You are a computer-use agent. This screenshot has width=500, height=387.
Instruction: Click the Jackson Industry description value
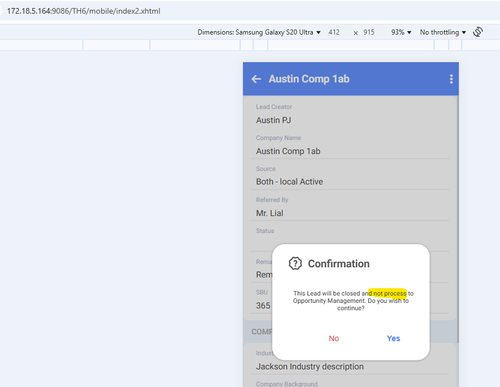pos(310,367)
